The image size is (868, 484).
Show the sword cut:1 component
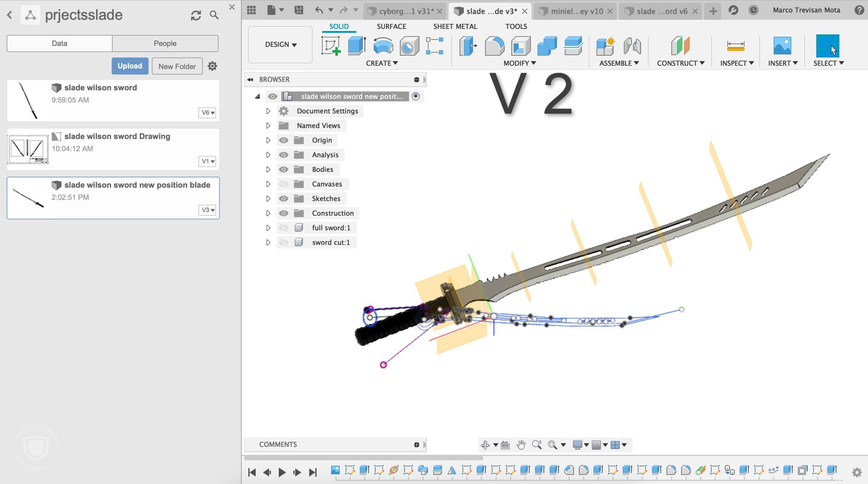click(283, 242)
